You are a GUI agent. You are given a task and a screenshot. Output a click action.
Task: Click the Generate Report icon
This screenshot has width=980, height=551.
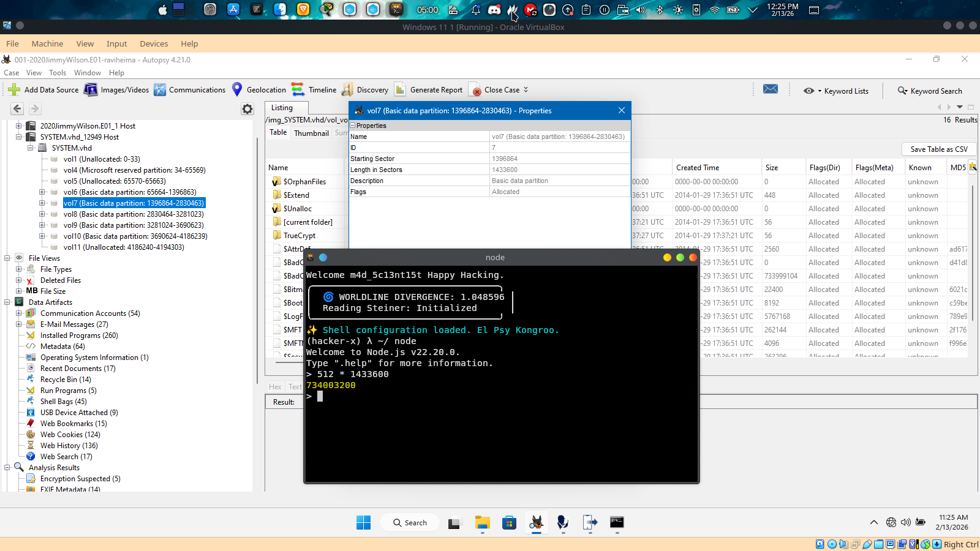click(400, 90)
